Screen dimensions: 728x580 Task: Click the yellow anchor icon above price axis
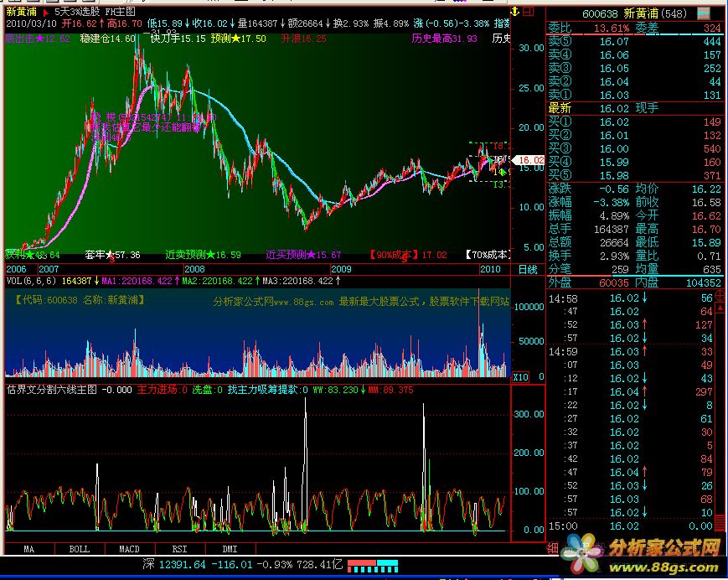[515, 12]
